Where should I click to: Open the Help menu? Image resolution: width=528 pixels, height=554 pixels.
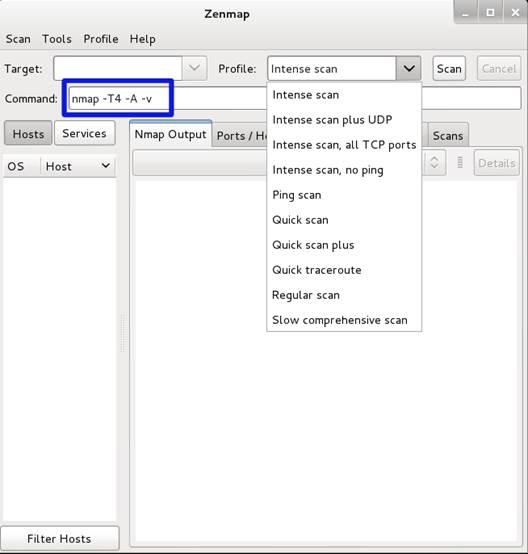(142, 39)
